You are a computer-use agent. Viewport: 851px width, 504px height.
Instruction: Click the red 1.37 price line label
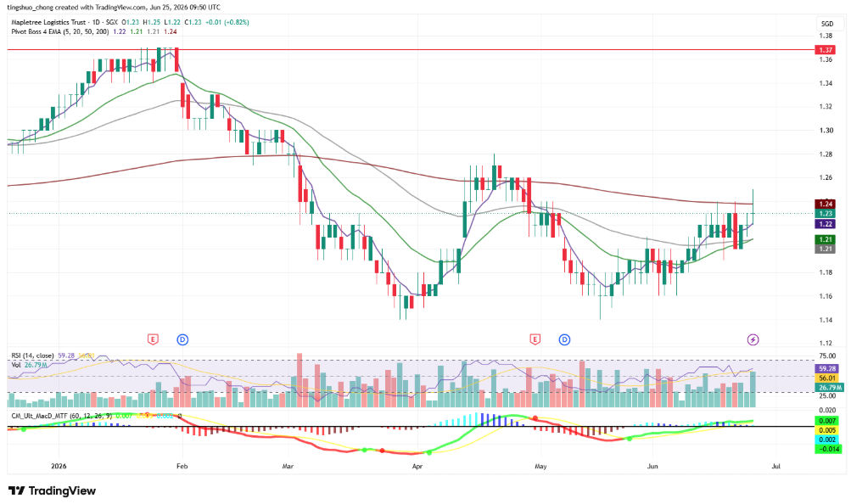pyautogui.click(x=826, y=50)
